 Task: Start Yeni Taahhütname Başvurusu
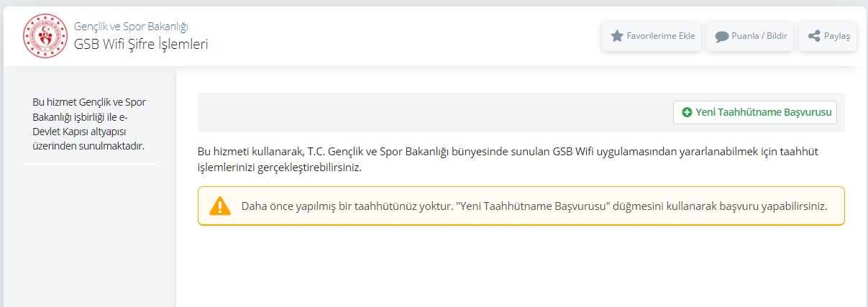click(755, 112)
